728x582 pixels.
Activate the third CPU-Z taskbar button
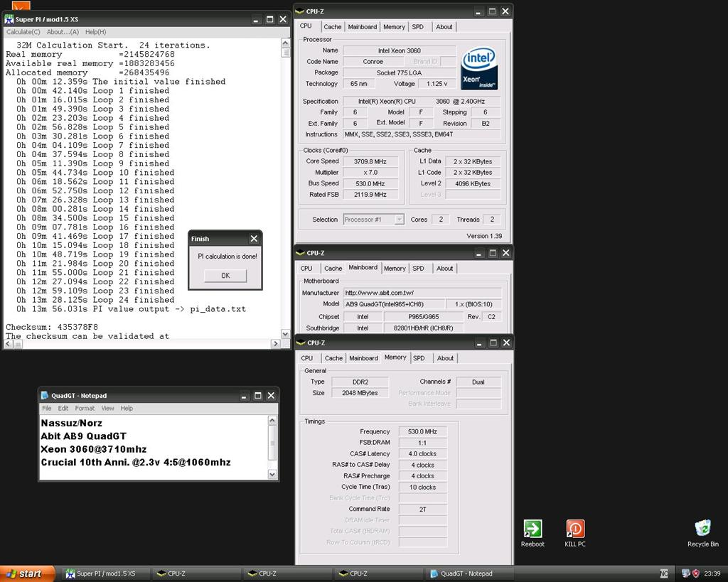[380, 573]
